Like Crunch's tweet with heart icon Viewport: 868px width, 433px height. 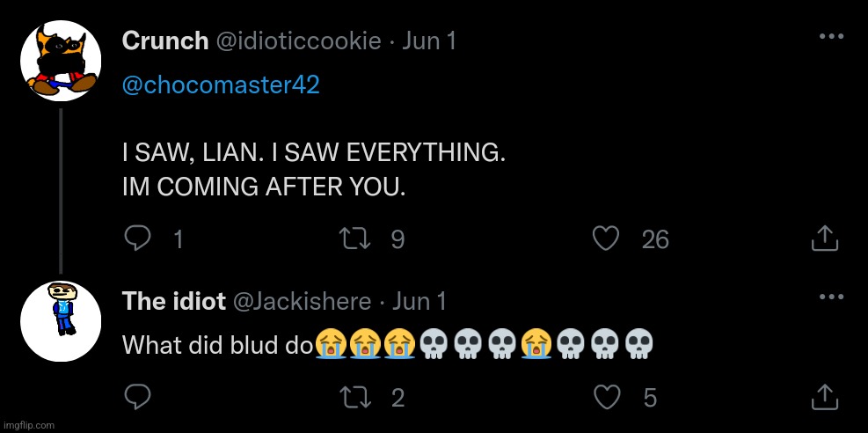coord(606,239)
